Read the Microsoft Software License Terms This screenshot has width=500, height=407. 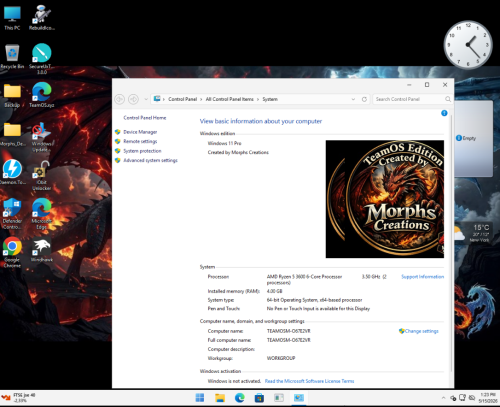coord(309,381)
